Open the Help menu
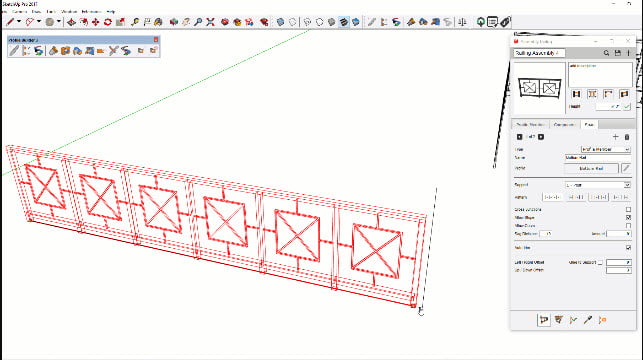Image resolution: width=643 pixels, height=360 pixels. [x=111, y=11]
